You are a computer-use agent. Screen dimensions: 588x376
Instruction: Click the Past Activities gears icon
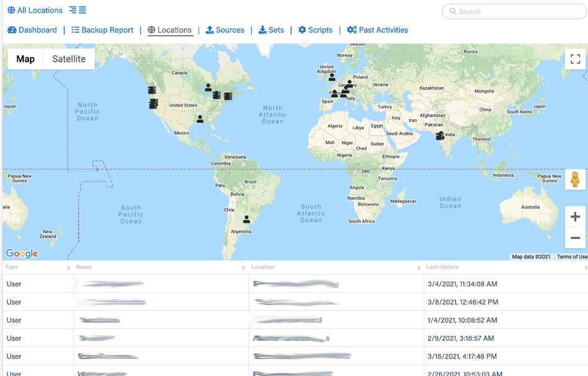(352, 30)
